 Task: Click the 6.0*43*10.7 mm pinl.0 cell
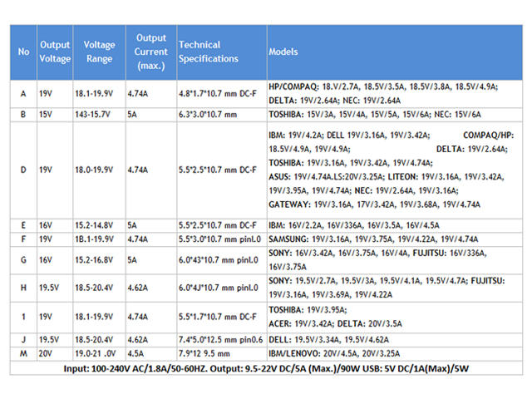[219, 259]
